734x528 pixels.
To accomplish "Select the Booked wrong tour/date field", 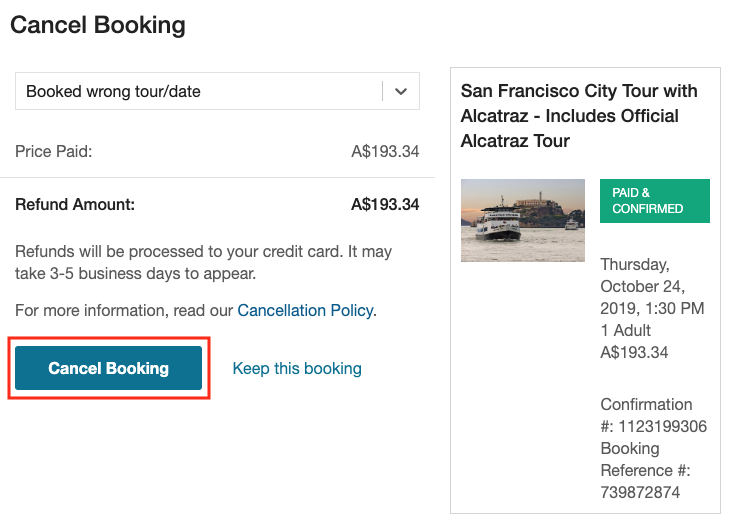I will click(x=217, y=91).
